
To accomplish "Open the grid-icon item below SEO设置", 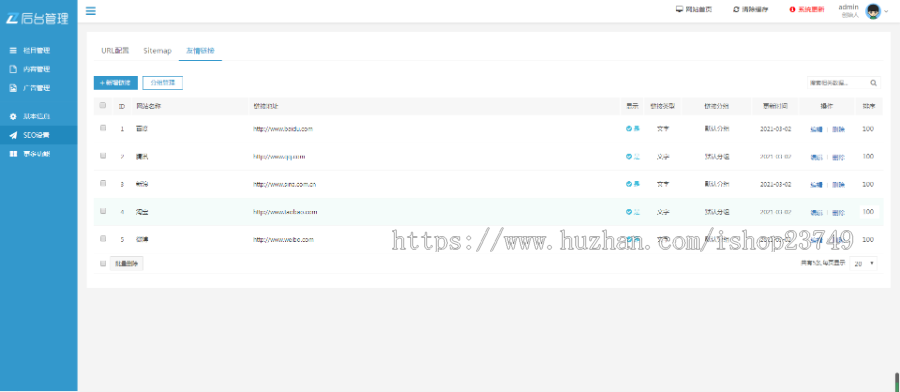I will pos(13,154).
